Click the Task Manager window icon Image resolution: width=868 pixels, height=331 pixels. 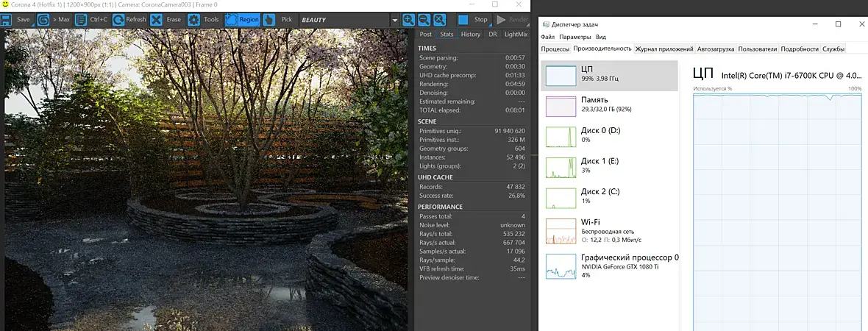tap(547, 24)
